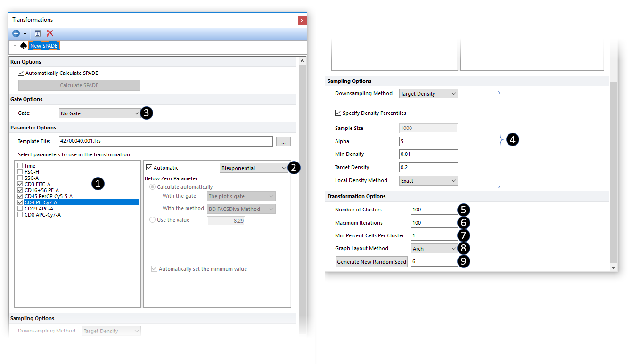Click the right panel vertical scrollbar
The height and width of the screenshot is (364, 631).
click(614, 170)
